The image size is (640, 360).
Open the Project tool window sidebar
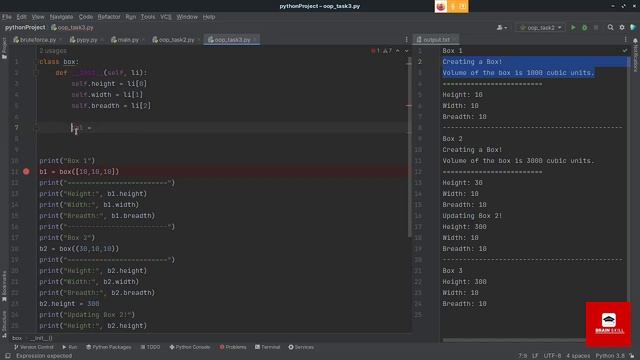coord(4,48)
